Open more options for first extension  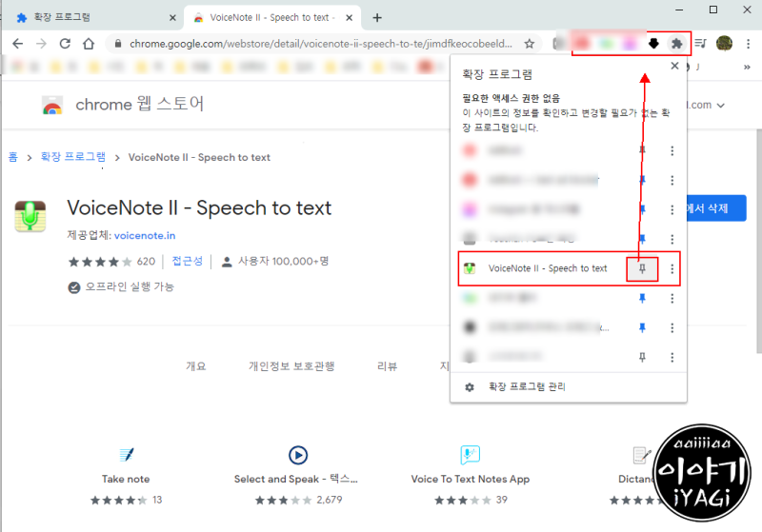click(x=672, y=150)
